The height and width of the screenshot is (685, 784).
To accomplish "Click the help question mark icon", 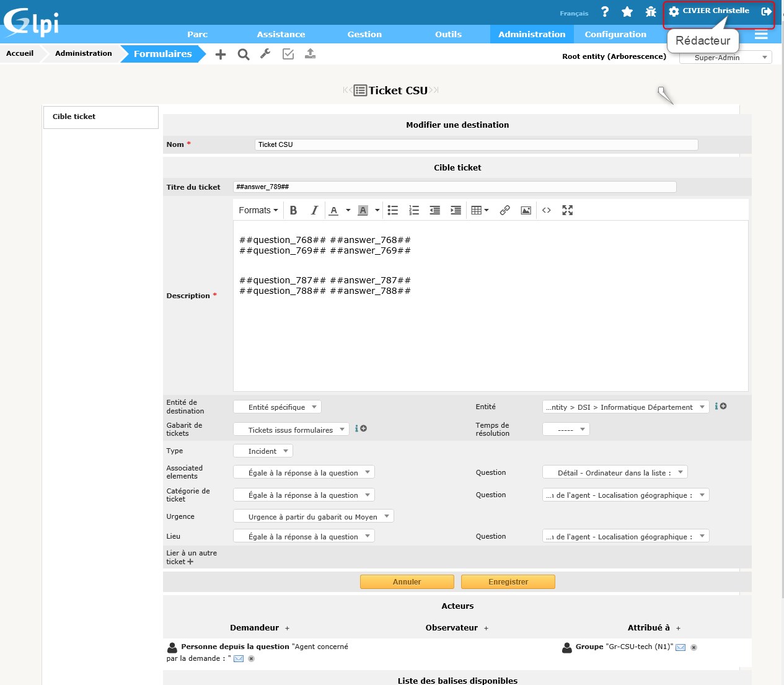I will 604,11.
